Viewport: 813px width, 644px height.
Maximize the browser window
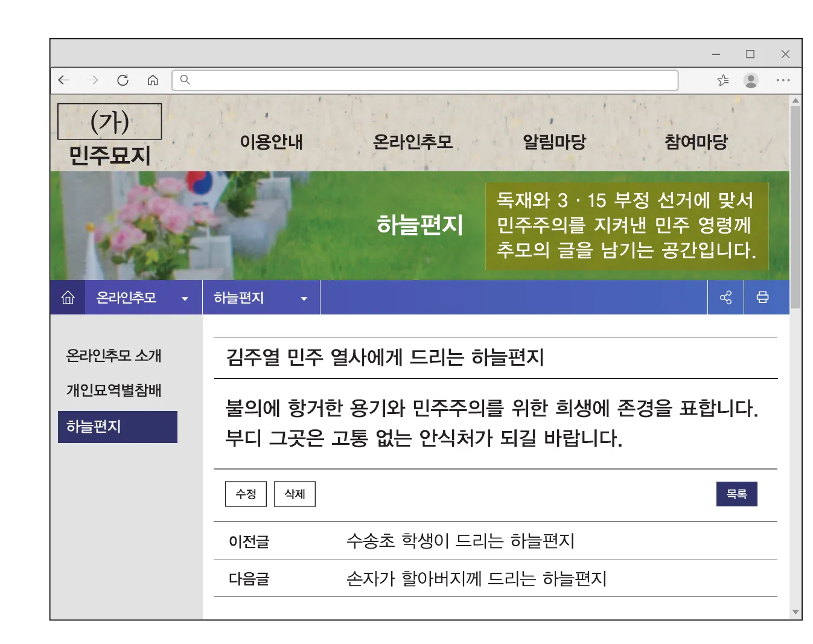750,54
